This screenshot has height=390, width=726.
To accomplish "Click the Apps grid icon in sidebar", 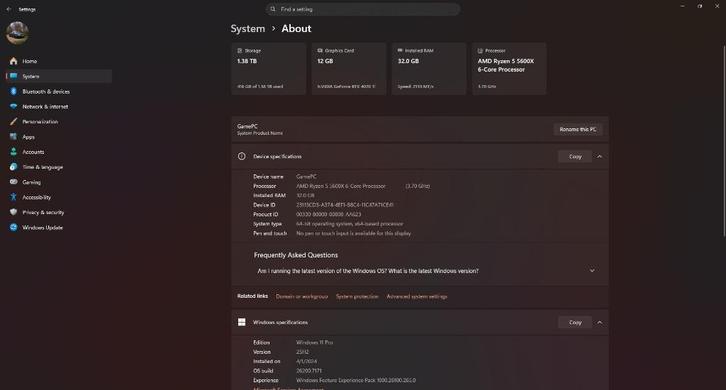I will click(13, 137).
